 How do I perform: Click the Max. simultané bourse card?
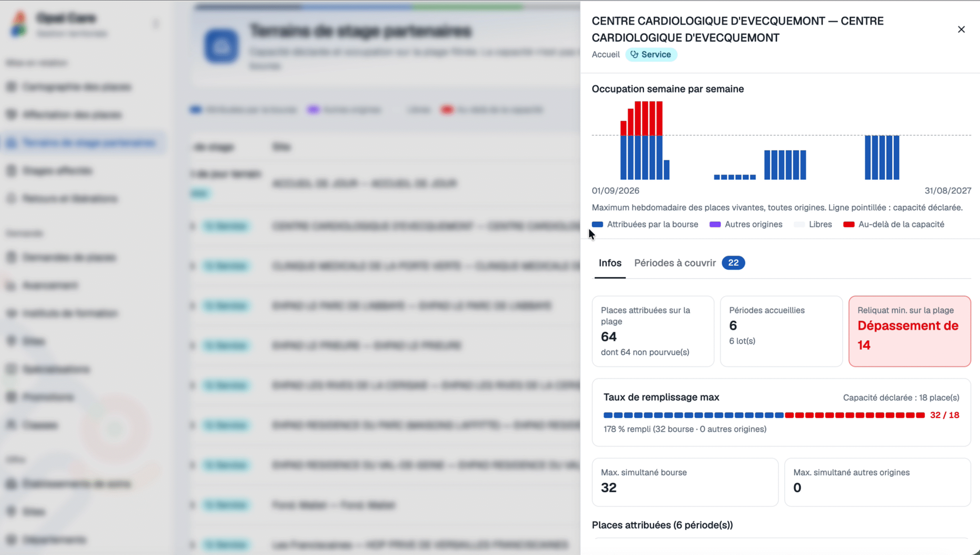[x=685, y=482]
